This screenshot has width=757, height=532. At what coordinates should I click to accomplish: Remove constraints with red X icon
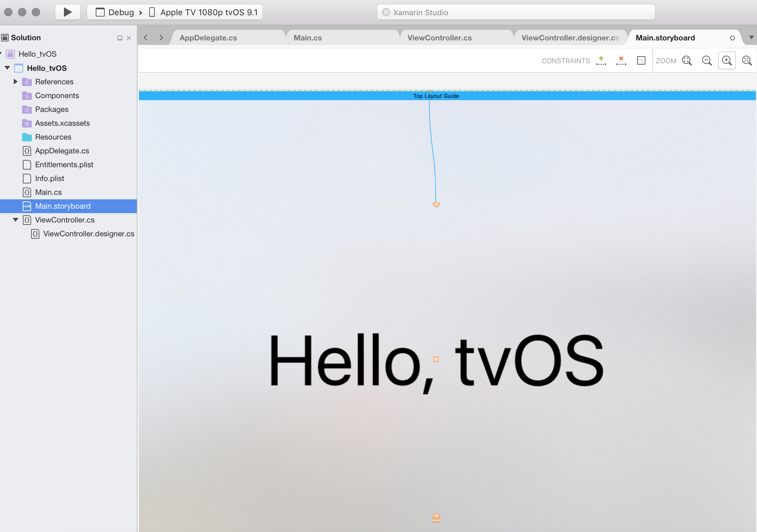pyautogui.click(x=621, y=61)
